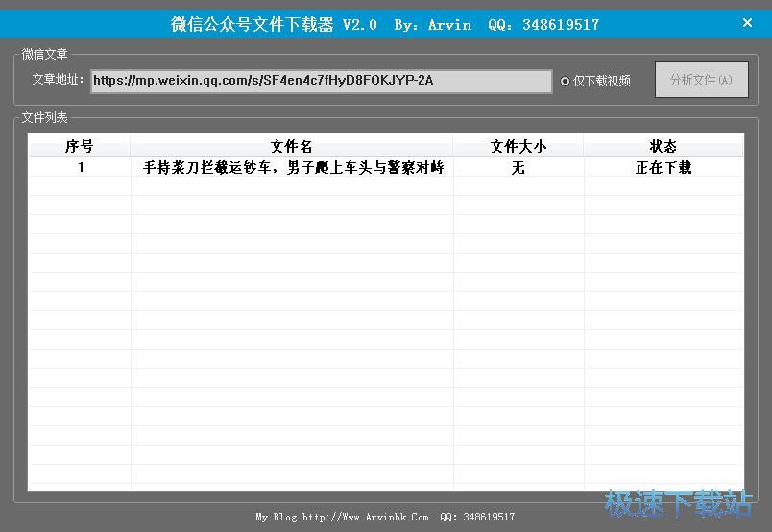
Task: Click the 分析文件(A) button
Action: click(x=701, y=80)
